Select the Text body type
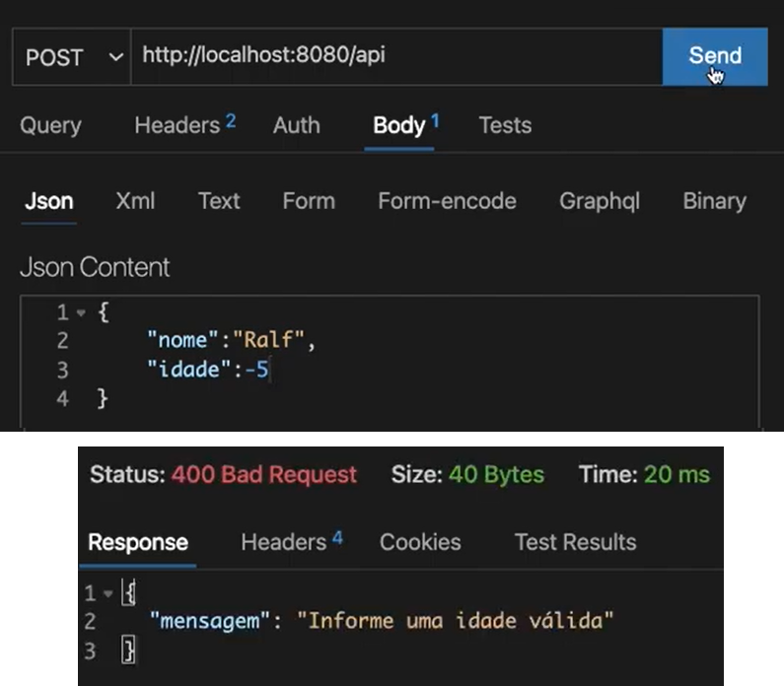The height and width of the screenshot is (686, 784). click(x=218, y=201)
